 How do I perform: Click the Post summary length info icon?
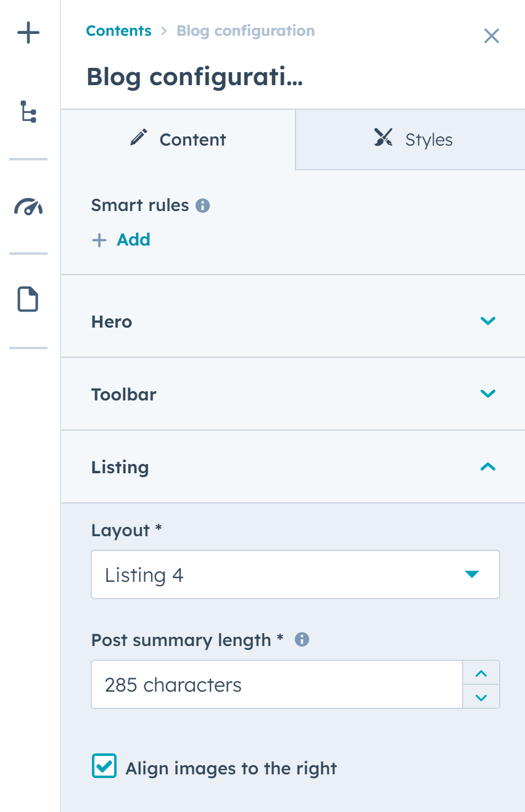click(x=302, y=640)
